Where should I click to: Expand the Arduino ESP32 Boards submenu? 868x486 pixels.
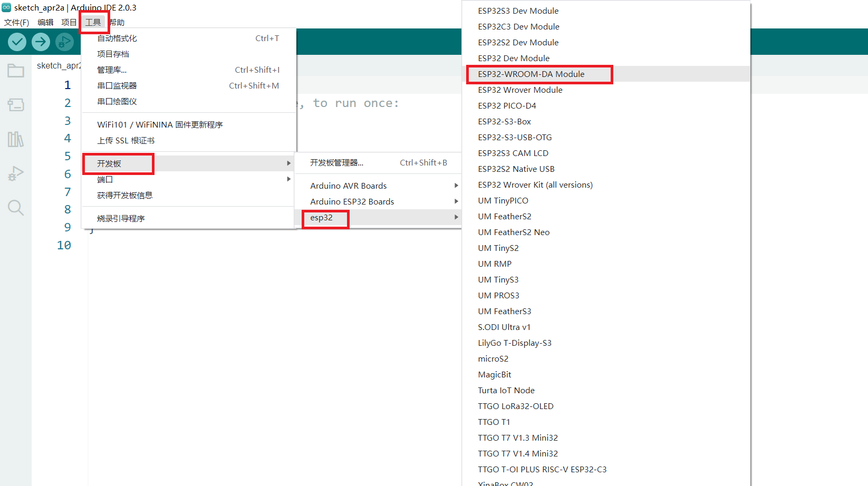coord(378,201)
